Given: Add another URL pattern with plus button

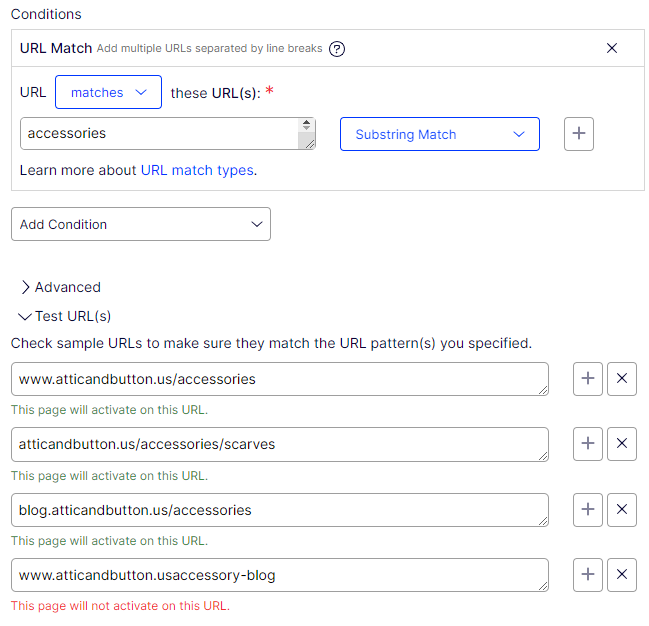Looking at the screenshot, I should 579,134.
